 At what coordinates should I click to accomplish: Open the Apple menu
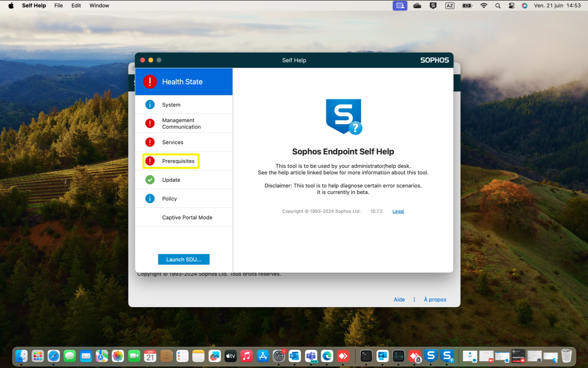(x=11, y=6)
